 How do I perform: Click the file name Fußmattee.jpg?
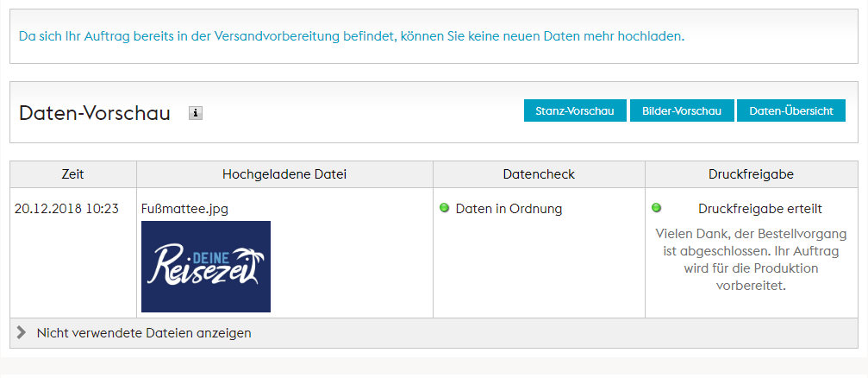pos(184,209)
